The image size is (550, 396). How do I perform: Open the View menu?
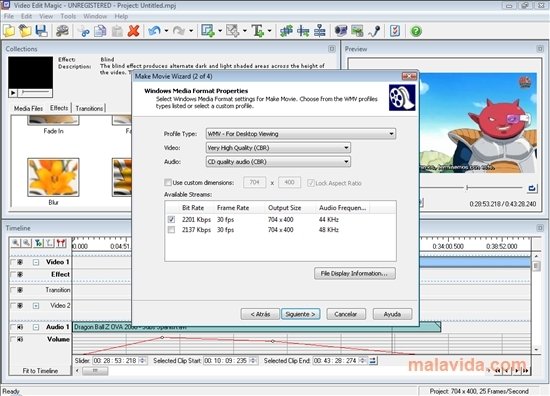pyautogui.click(x=46, y=16)
